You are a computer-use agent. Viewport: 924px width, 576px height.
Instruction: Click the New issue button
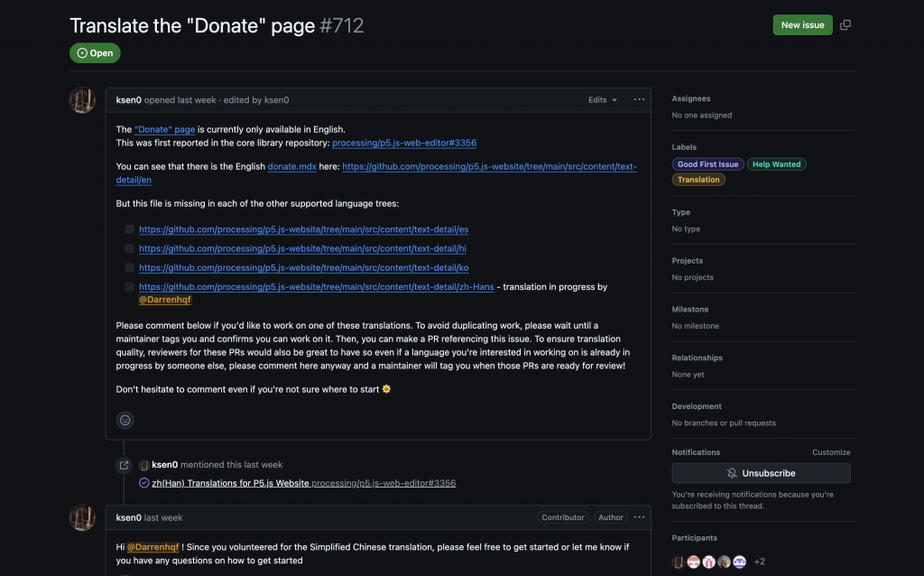[802, 24]
